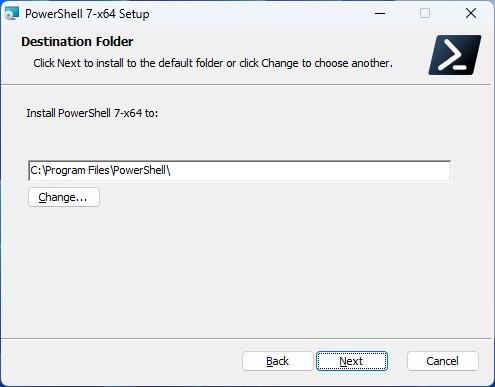Viewport: 495px width, 387px height.
Task: Open the Change... folder browser
Action: pyautogui.click(x=64, y=197)
